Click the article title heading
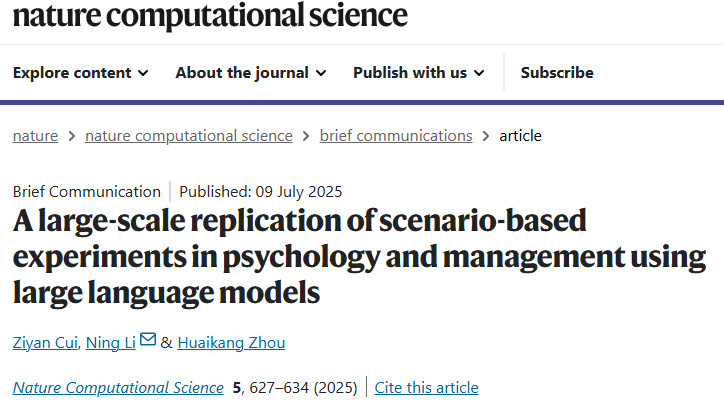Image resolution: width=724 pixels, height=411 pixels. 359,256
